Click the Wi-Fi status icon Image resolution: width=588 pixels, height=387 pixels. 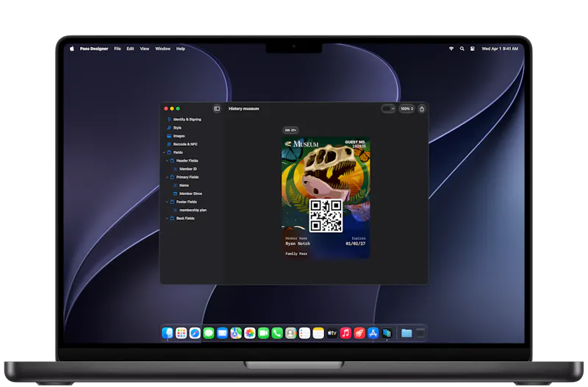click(x=451, y=49)
